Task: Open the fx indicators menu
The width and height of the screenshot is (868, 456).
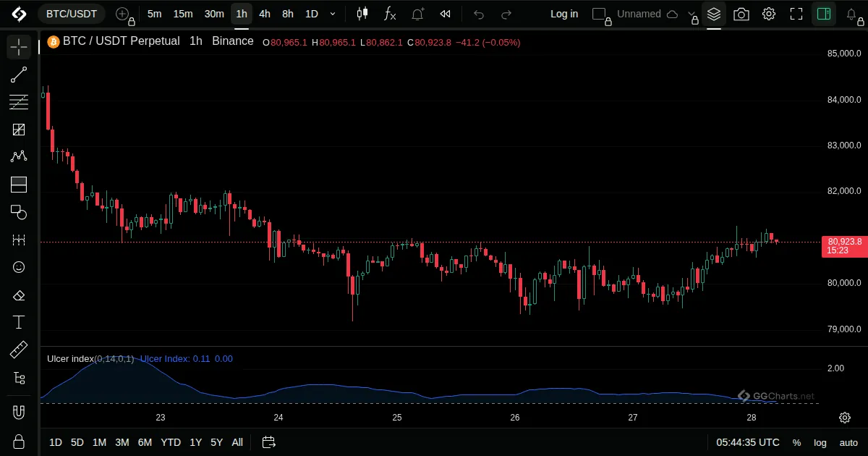Action: tap(390, 14)
